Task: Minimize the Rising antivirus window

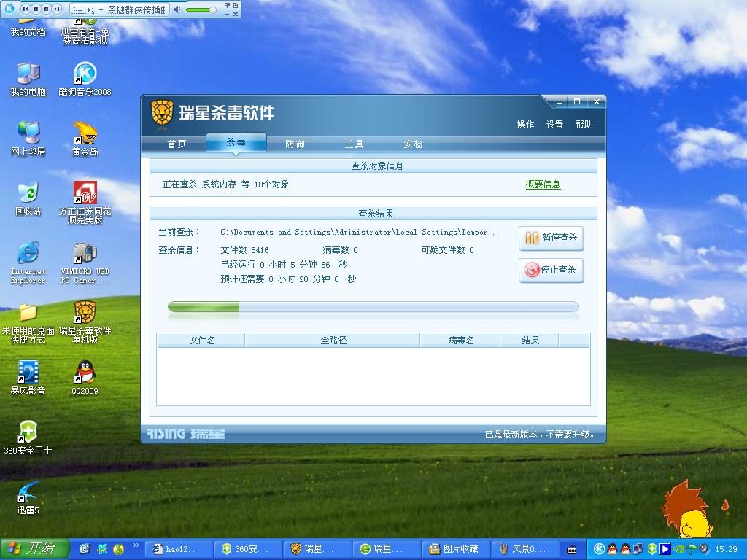Action: (559, 102)
